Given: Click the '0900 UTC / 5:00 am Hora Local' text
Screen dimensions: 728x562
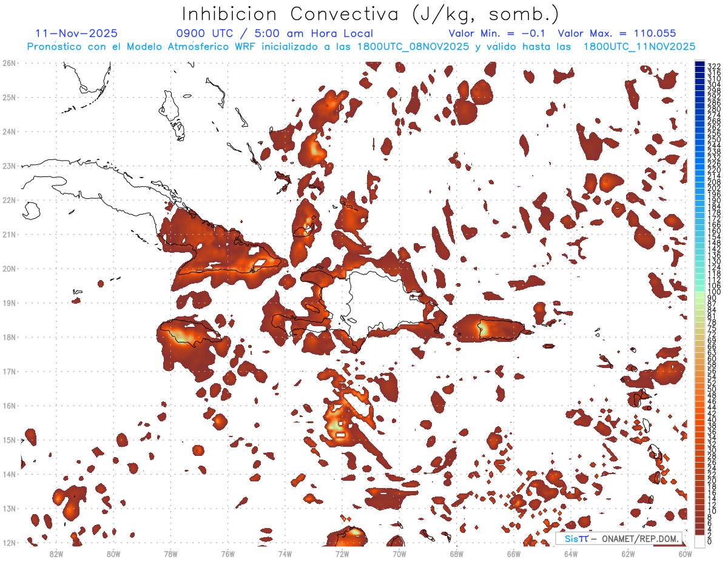Looking at the screenshot, I should 275,33.
